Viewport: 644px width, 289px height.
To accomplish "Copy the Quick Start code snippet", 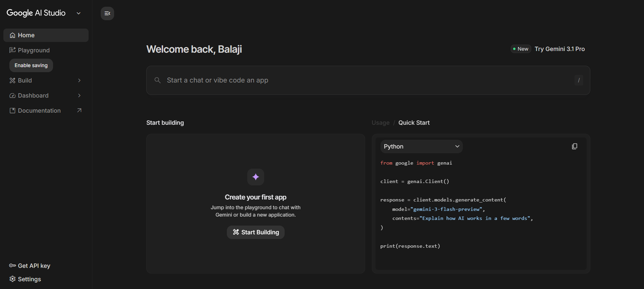I will (574, 146).
